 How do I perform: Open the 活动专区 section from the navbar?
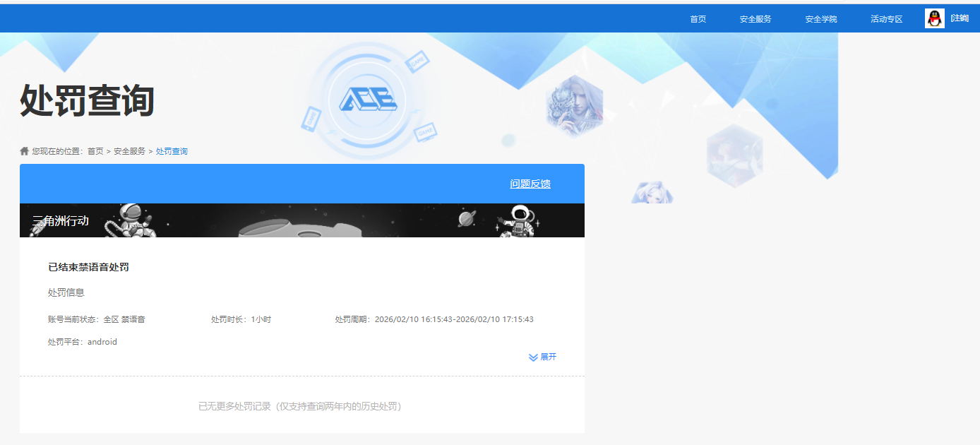tap(886, 18)
